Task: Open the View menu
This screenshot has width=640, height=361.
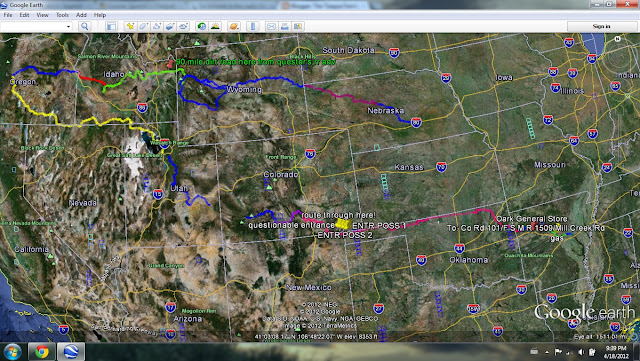Action: pos(42,15)
